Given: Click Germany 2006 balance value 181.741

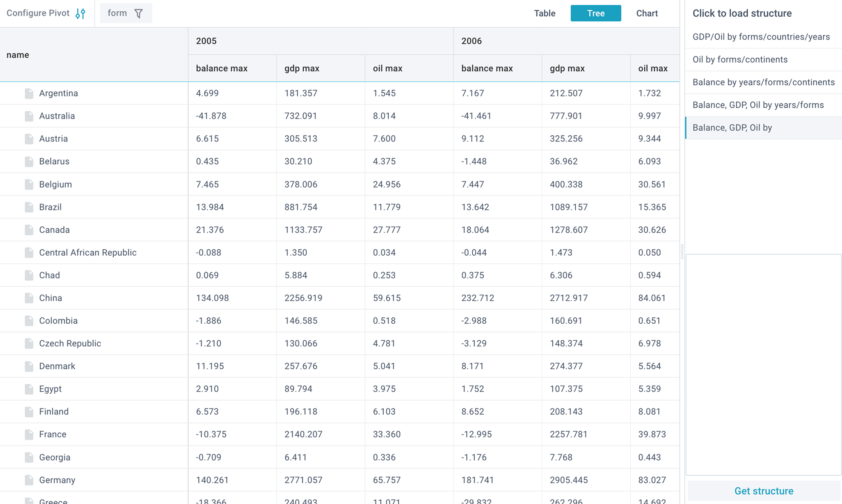Looking at the screenshot, I should click(478, 480).
